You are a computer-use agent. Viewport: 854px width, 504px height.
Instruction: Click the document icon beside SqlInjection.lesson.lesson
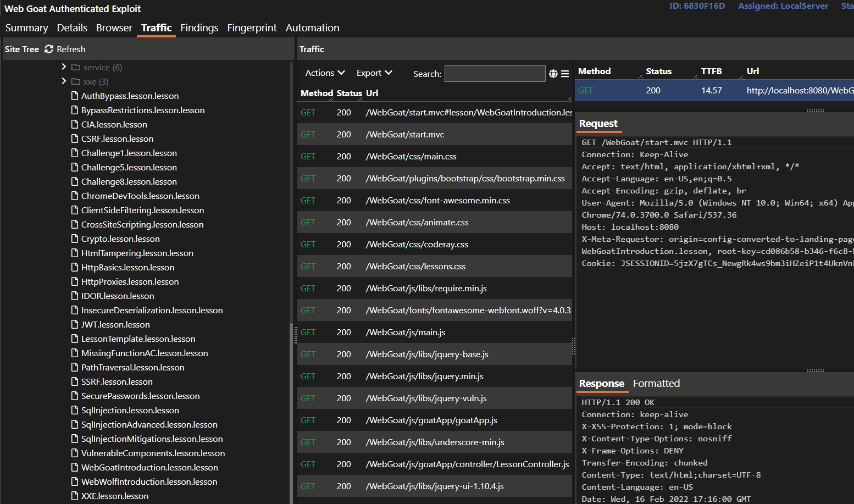coord(75,410)
